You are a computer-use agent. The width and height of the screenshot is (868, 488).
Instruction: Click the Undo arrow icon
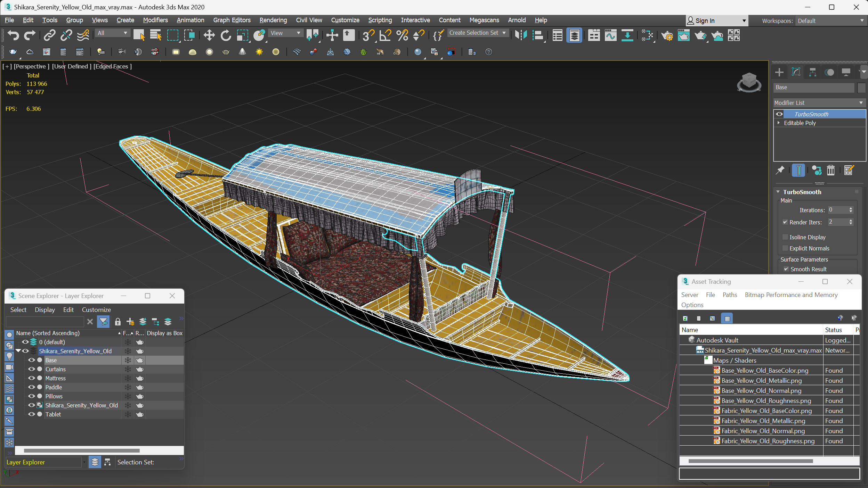click(x=13, y=35)
